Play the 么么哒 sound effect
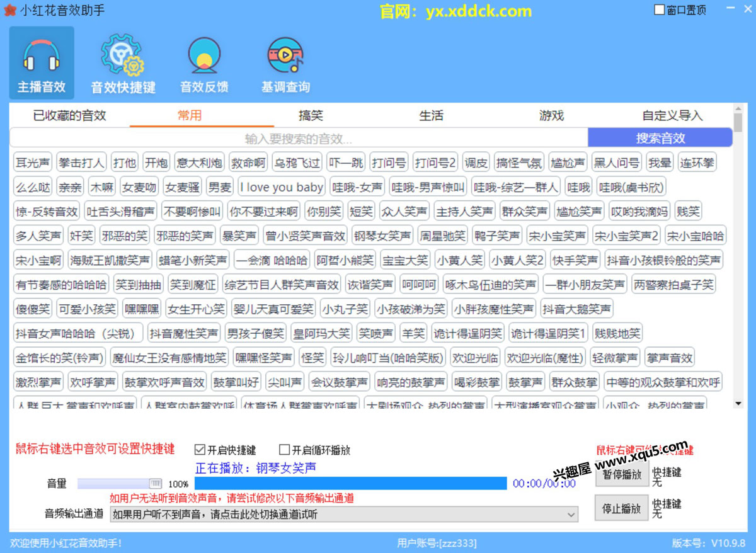The image size is (756, 553). (33, 187)
